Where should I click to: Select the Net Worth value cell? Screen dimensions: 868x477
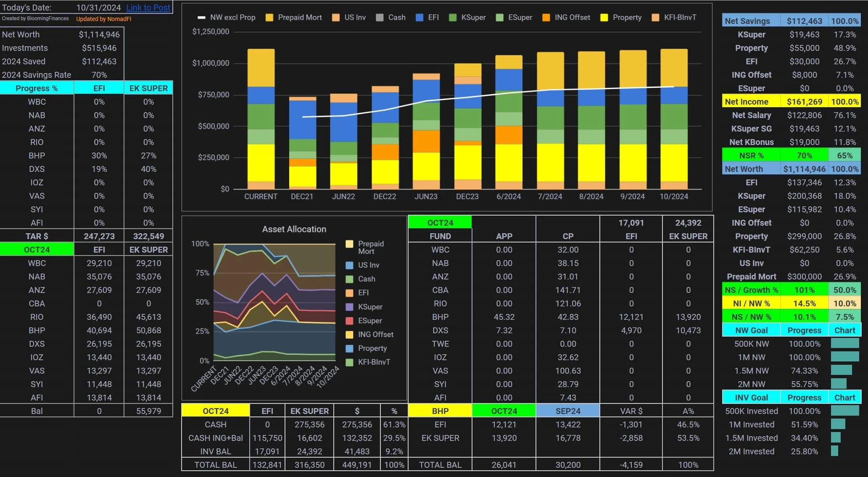point(99,34)
